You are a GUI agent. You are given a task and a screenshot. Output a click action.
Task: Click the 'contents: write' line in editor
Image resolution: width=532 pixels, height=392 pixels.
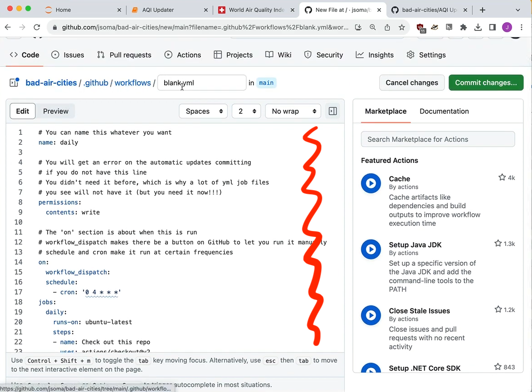click(x=73, y=212)
